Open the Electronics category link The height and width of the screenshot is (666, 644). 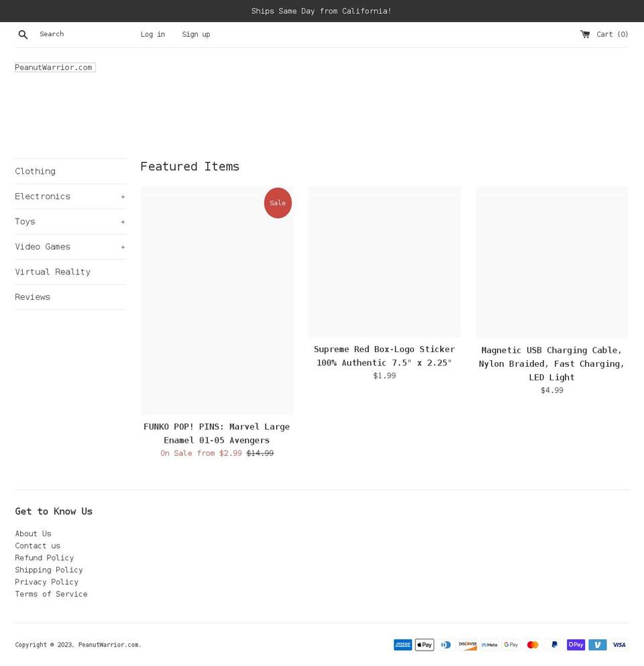[42, 197]
